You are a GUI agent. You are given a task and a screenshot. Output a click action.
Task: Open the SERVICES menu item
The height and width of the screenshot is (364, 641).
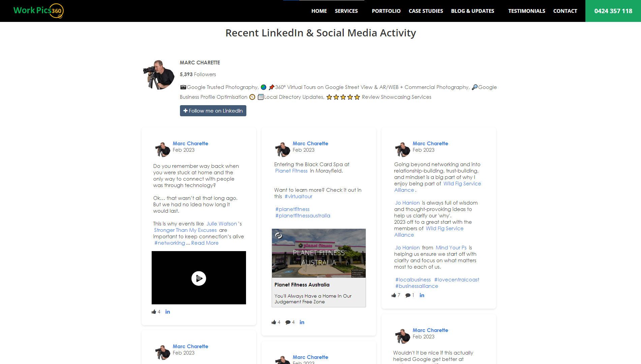click(x=346, y=11)
